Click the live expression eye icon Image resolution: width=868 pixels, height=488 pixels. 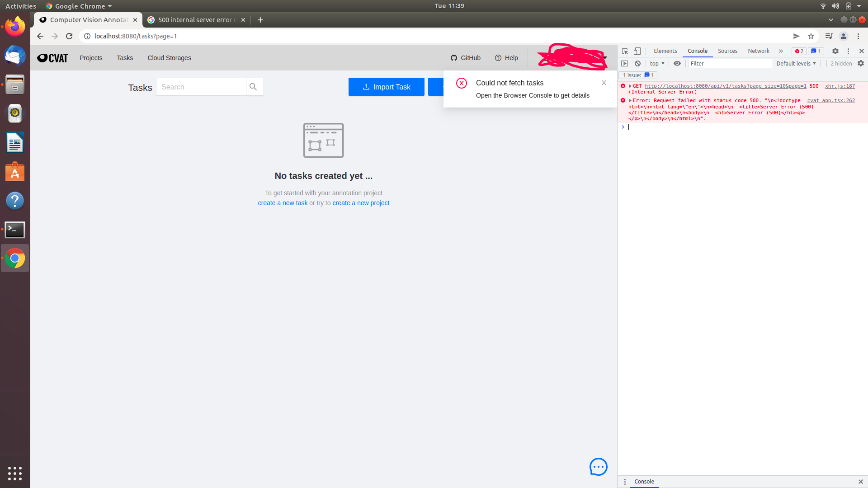pyautogui.click(x=677, y=63)
